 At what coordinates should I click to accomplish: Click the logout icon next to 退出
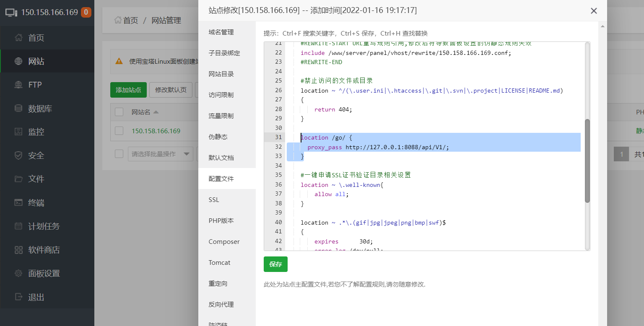click(x=18, y=297)
